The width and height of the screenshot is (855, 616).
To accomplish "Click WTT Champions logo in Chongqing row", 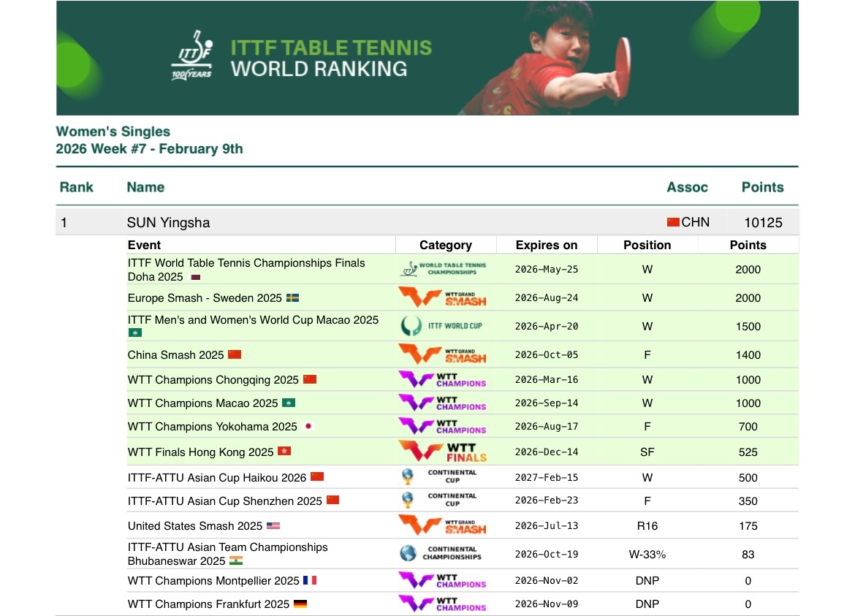I will coord(442,379).
